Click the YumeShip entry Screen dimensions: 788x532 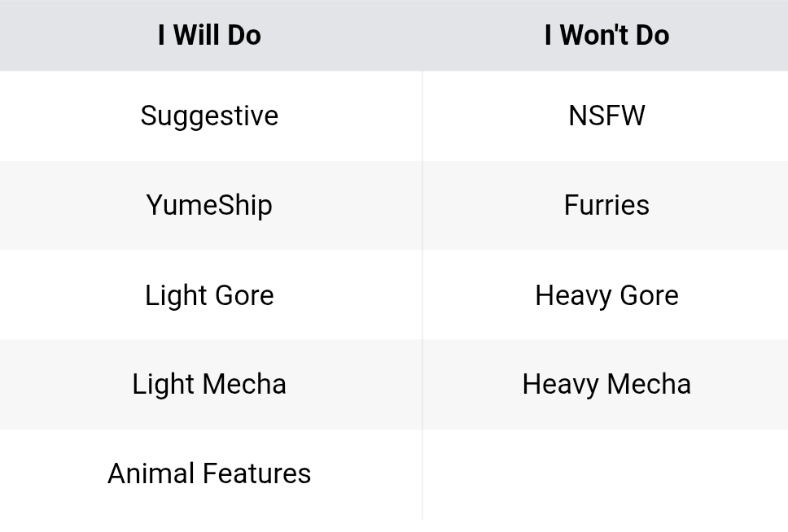coord(209,206)
